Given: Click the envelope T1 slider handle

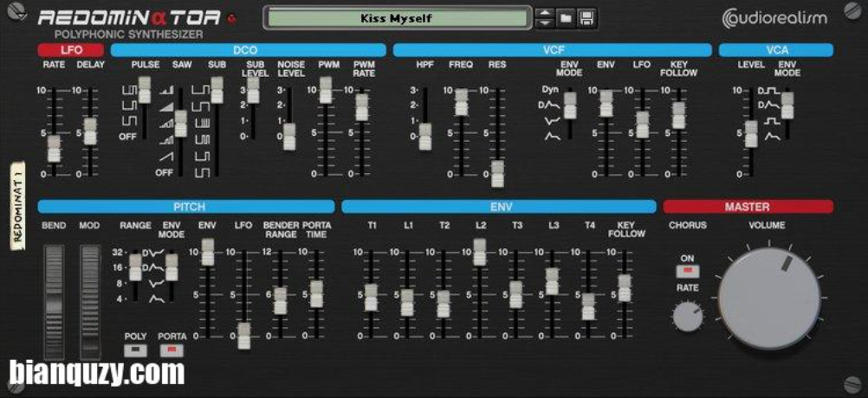Looking at the screenshot, I should click(371, 298).
